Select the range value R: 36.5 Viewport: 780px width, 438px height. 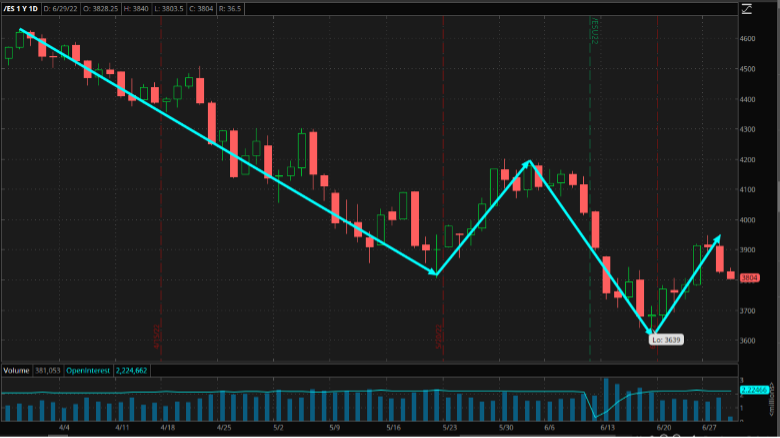pos(230,9)
